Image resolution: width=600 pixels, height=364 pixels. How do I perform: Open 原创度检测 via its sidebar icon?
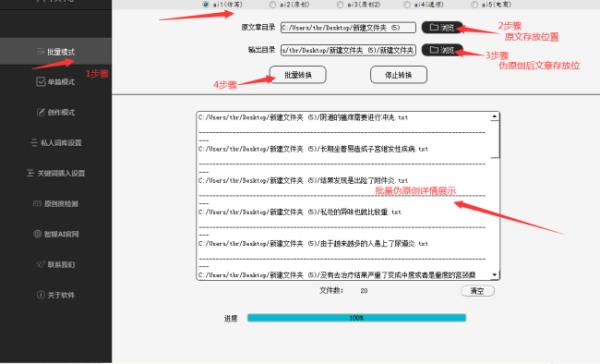click(37, 203)
